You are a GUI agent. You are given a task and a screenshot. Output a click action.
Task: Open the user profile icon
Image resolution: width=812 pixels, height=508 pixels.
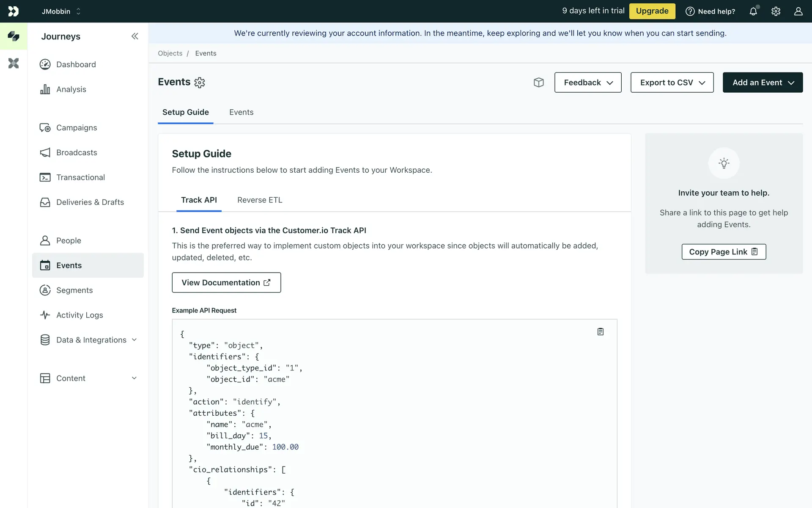[x=798, y=11]
